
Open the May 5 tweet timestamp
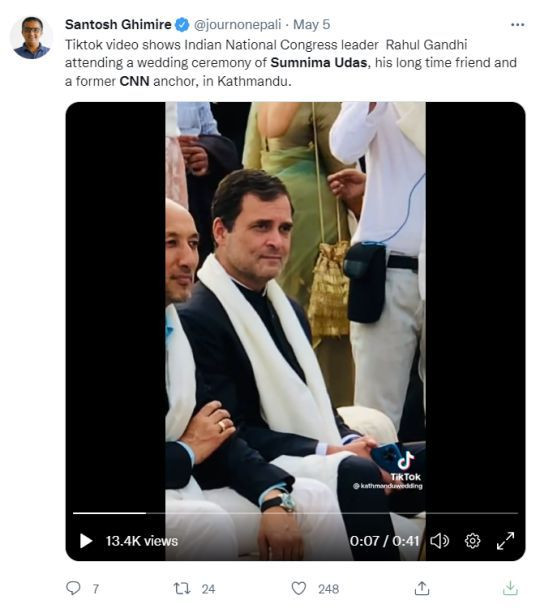pos(312,25)
